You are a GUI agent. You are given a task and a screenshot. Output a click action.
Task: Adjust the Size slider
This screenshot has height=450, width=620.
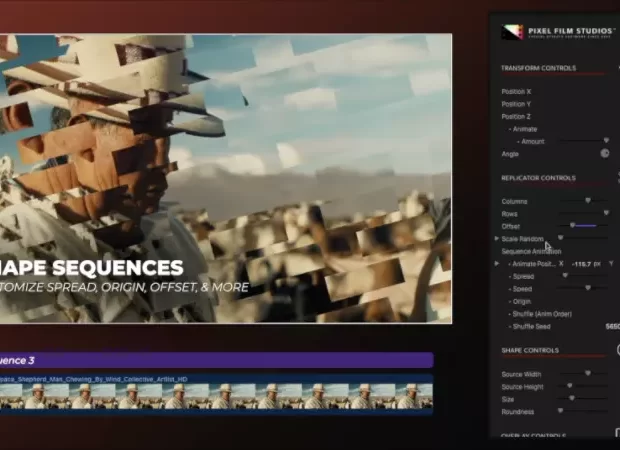[572, 399]
